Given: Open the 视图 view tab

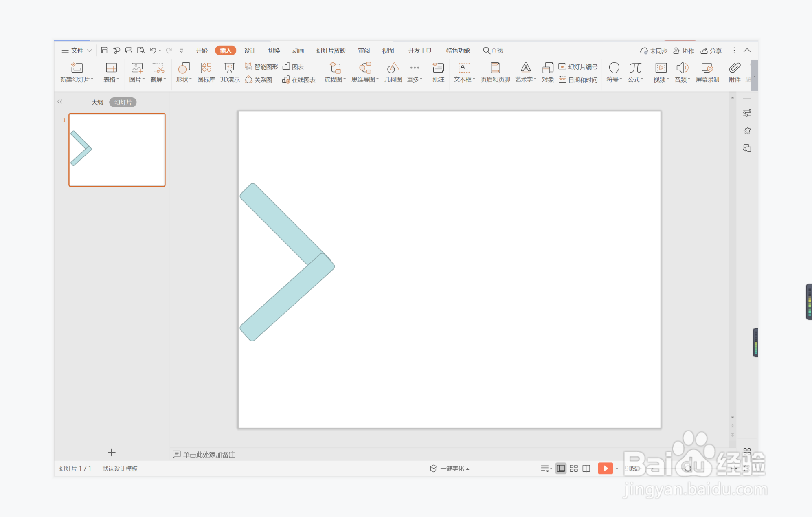Looking at the screenshot, I should pyautogui.click(x=388, y=51).
